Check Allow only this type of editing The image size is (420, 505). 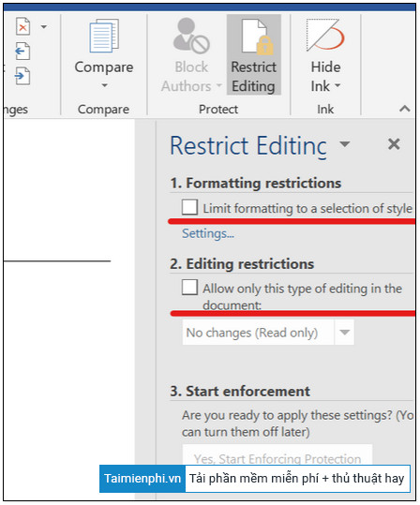point(189,287)
